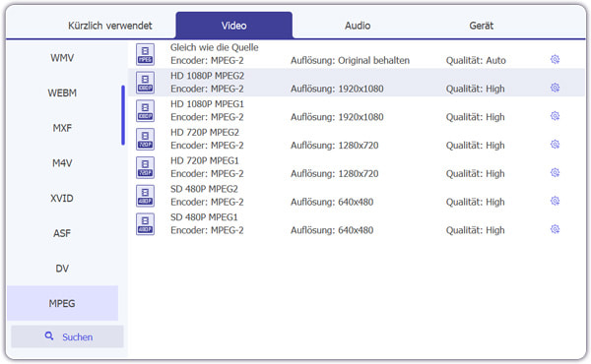Image resolution: width=591 pixels, height=364 pixels.
Task: Select MXF format in sidebar
Action: tap(62, 128)
